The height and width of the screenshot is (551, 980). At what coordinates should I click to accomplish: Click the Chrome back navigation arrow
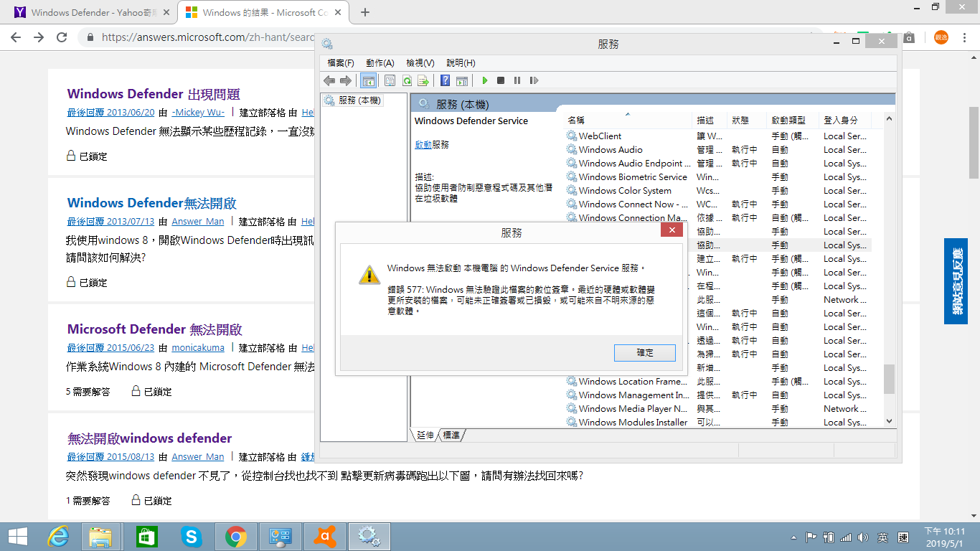tap(16, 37)
